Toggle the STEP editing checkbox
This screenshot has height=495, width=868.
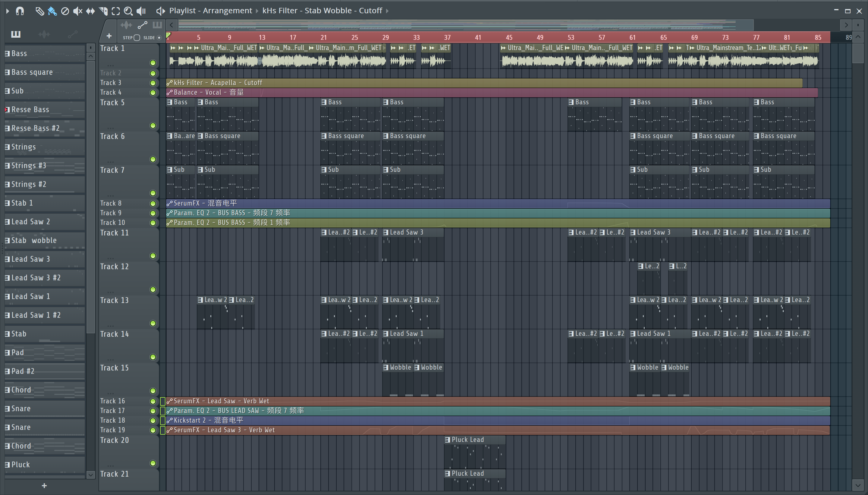point(137,38)
